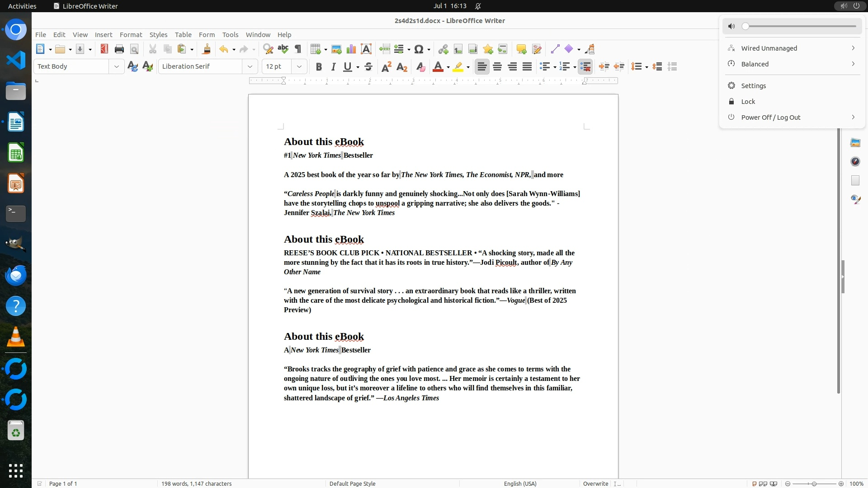Insert a chart from toolbar

[x=351, y=49]
